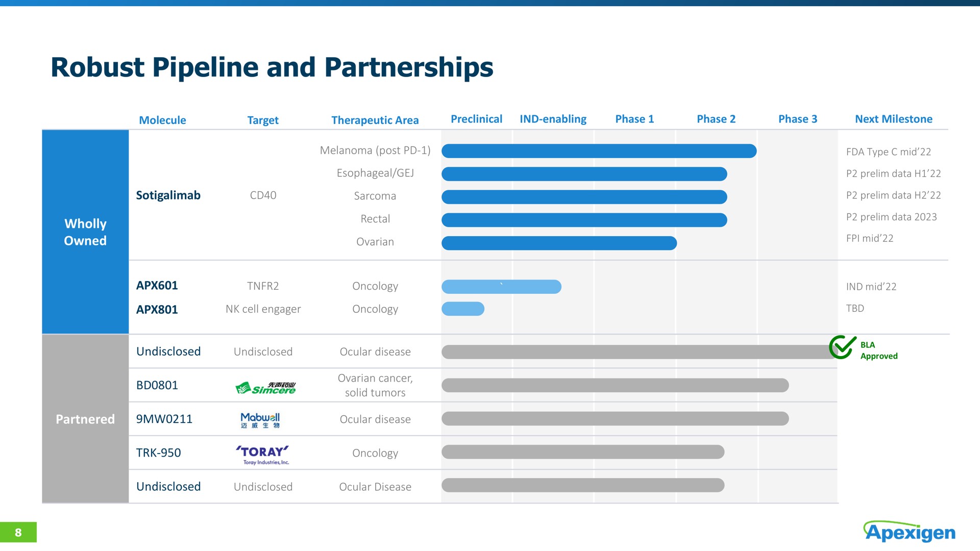The width and height of the screenshot is (980, 551).
Task: Click the Phase 1 column header
Action: (x=634, y=119)
